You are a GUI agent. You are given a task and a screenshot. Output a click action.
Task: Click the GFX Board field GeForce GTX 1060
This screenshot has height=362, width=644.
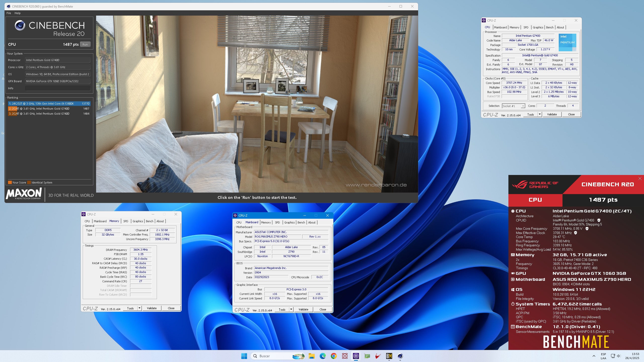tap(58, 81)
